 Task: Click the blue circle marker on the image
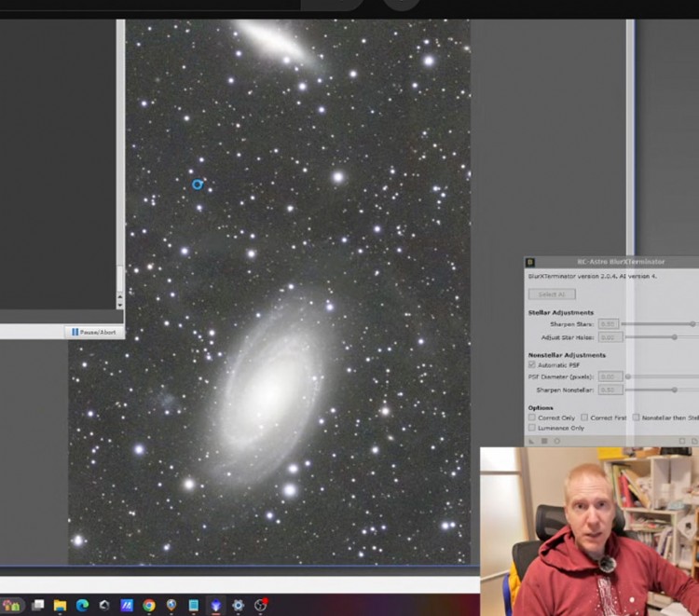pyautogui.click(x=198, y=185)
